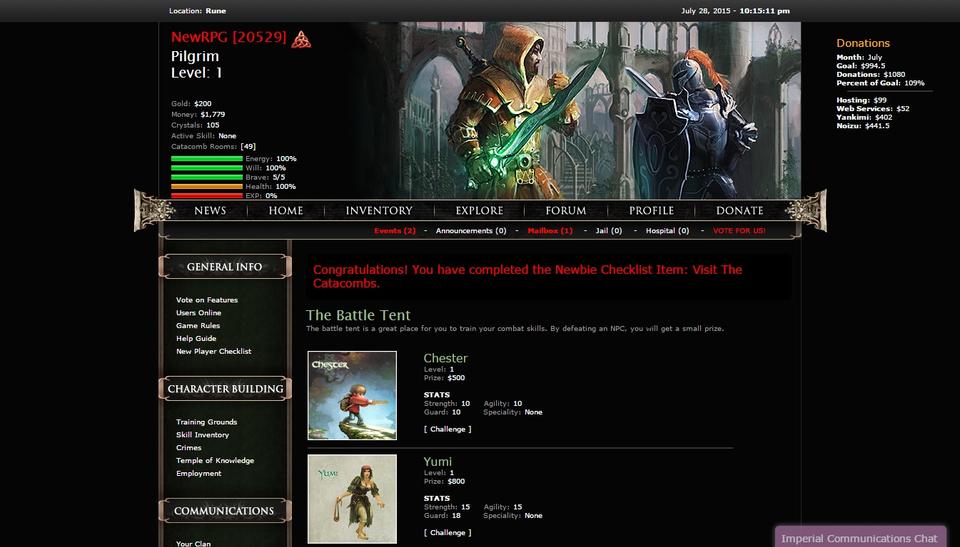The width and height of the screenshot is (960, 547).
Task: Open Chester's portrait thumbnail
Action: [x=352, y=395]
